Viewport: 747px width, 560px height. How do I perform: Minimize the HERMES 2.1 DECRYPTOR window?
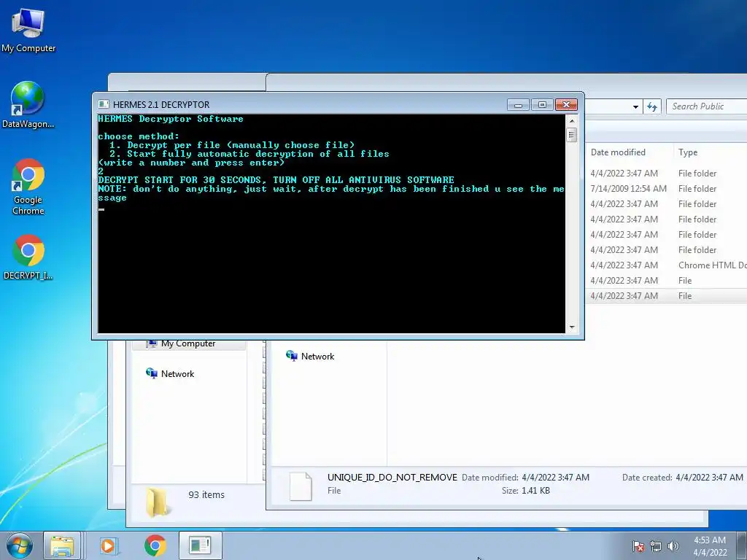click(x=518, y=104)
